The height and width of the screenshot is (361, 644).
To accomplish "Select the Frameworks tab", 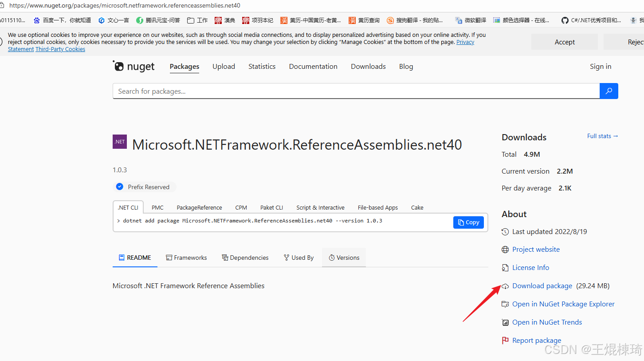I will coord(186,257).
